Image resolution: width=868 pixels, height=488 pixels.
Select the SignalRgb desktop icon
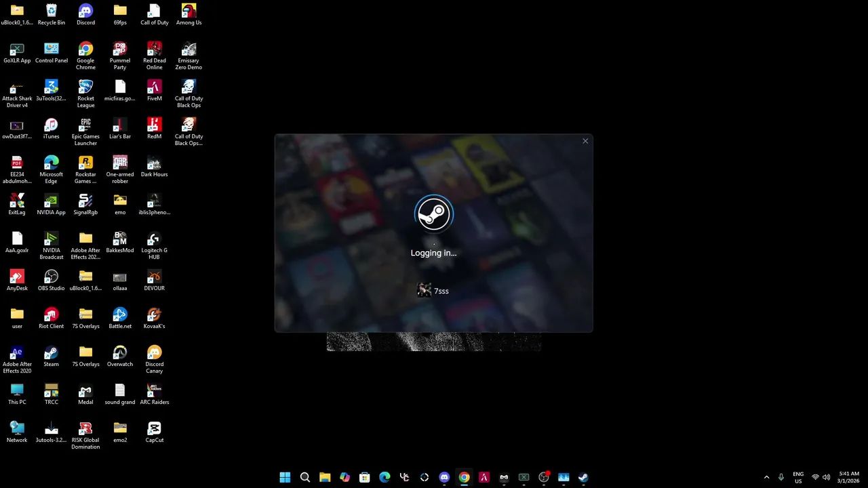coord(85,204)
